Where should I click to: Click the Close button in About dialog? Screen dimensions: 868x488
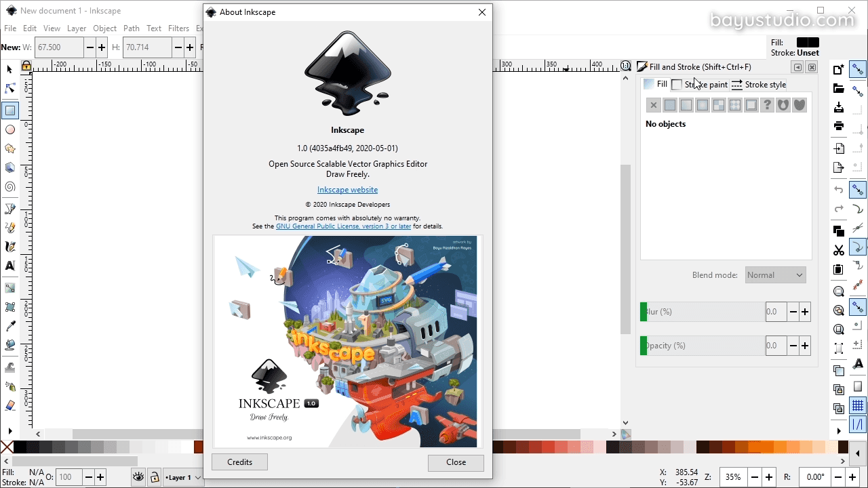pos(456,462)
